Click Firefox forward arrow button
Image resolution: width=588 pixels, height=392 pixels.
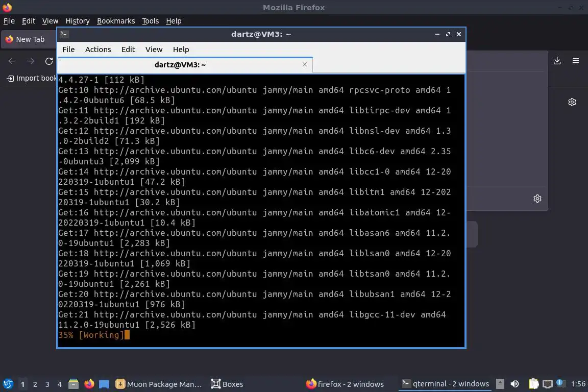pos(31,61)
